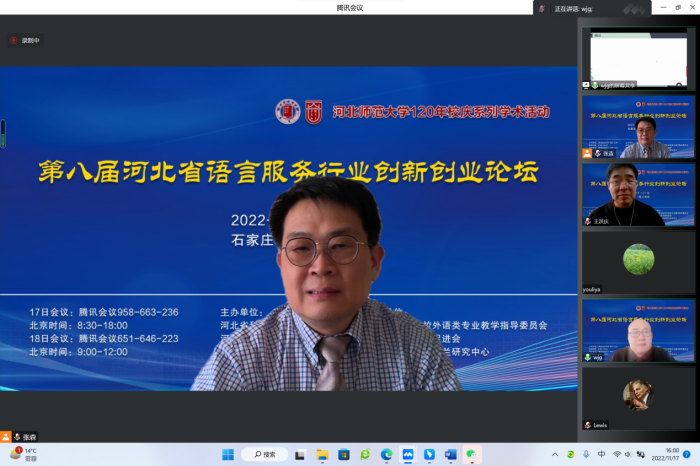Select 王洪庆's participant video tile

(x=638, y=195)
